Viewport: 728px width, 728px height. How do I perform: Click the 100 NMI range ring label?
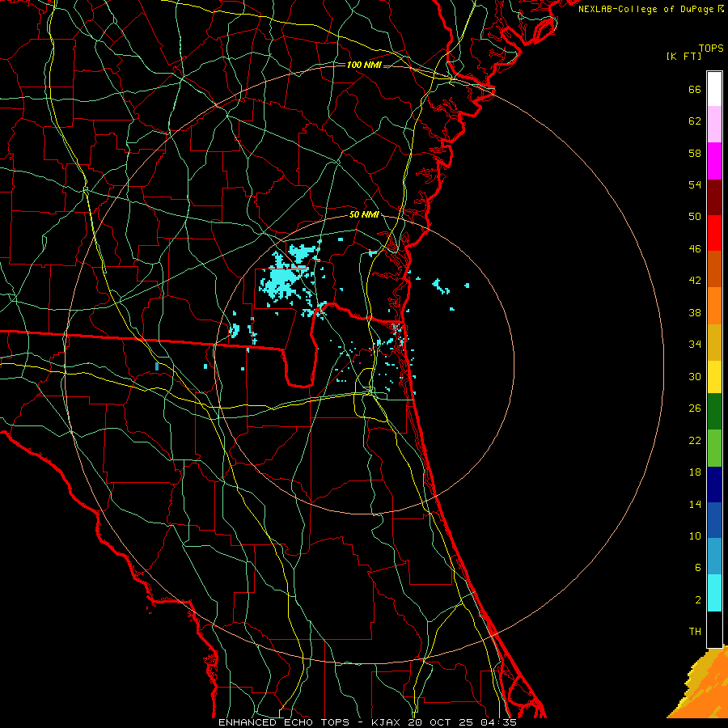364,65
